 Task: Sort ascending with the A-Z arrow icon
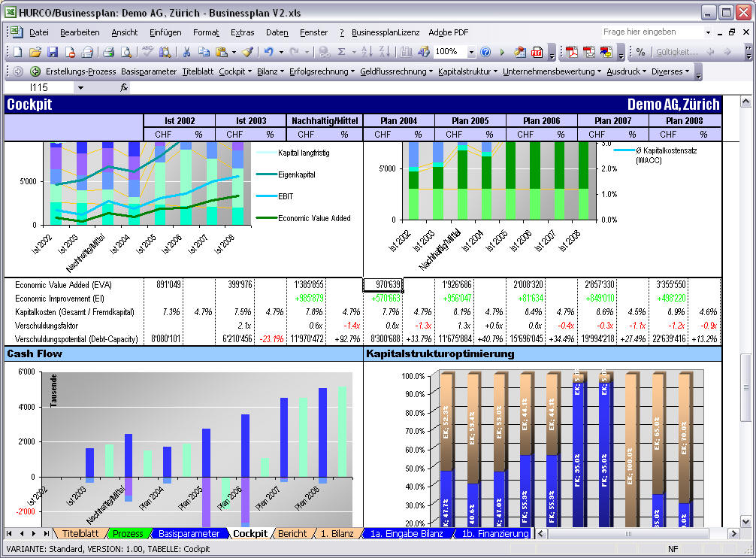[x=367, y=52]
